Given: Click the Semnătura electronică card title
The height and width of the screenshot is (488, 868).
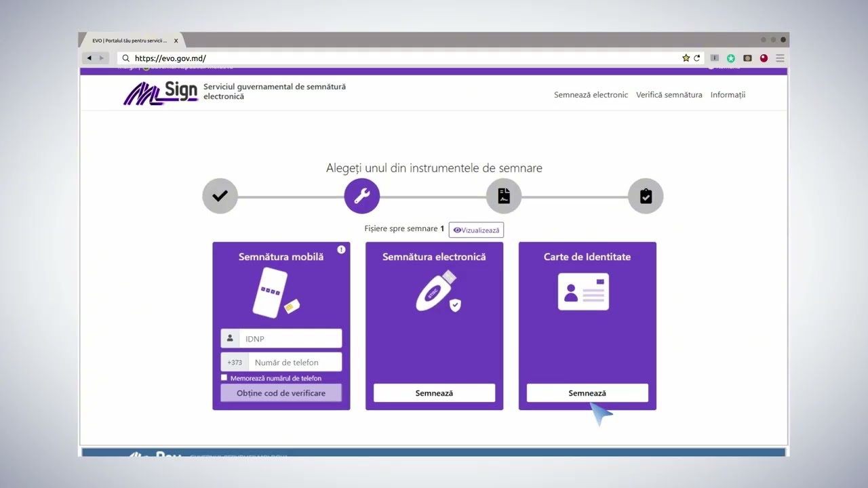Looking at the screenshot, I should 434,257.
